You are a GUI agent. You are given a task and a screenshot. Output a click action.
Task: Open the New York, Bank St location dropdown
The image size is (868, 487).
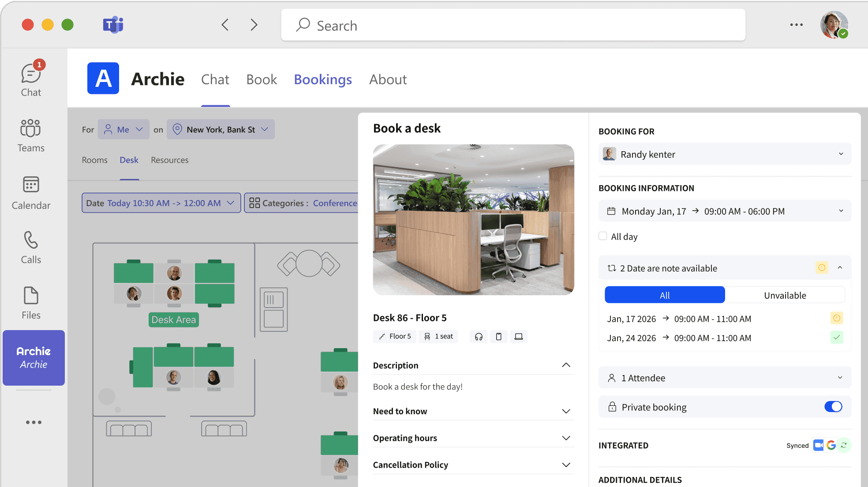coord(221,130)
